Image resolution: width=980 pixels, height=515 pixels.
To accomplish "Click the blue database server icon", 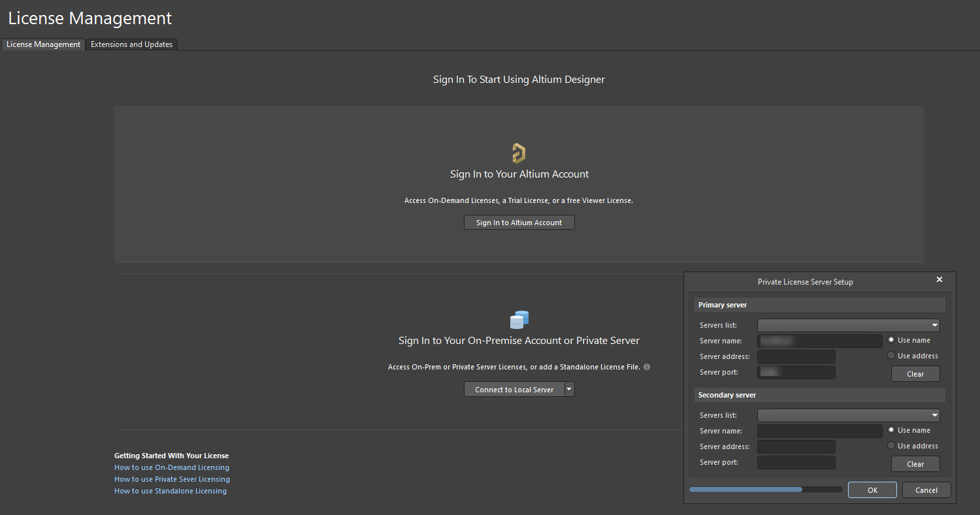I will pos(519,319).
